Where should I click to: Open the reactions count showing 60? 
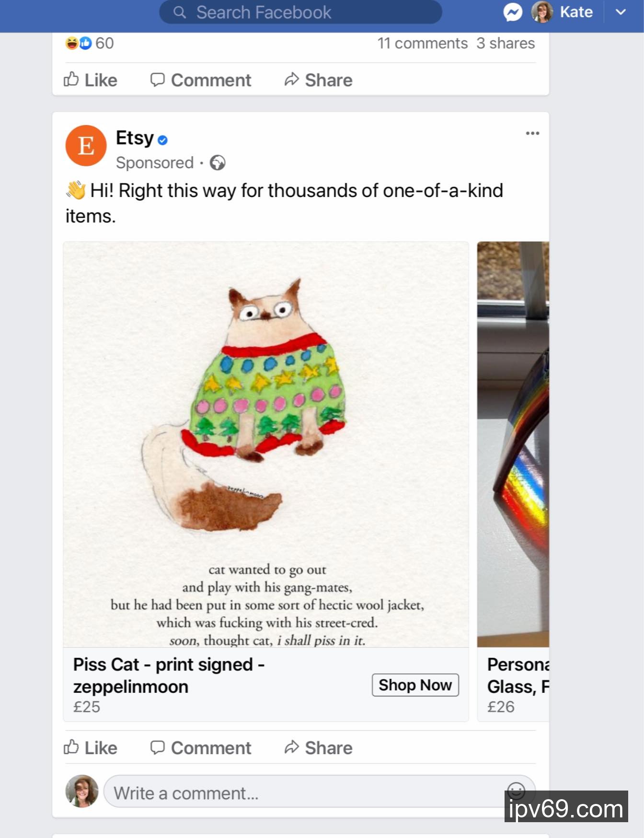click(90, 43)
